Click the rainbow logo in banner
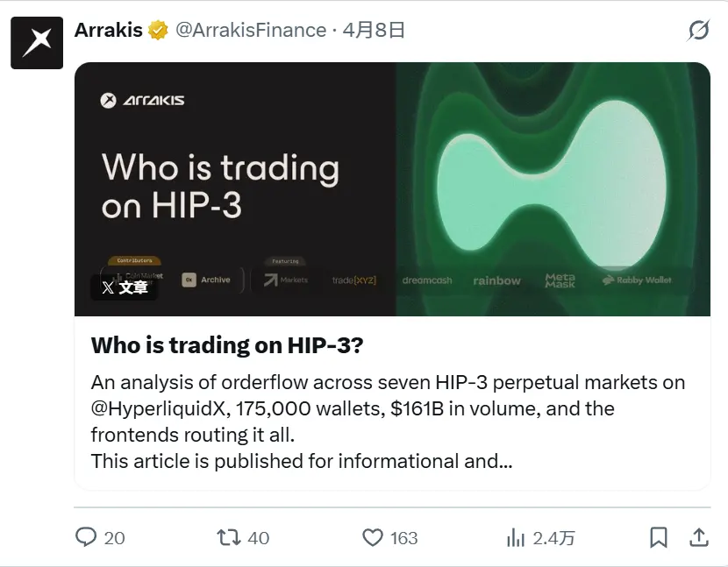Viewport: 728px width, 567px height. tap(496, 280)
